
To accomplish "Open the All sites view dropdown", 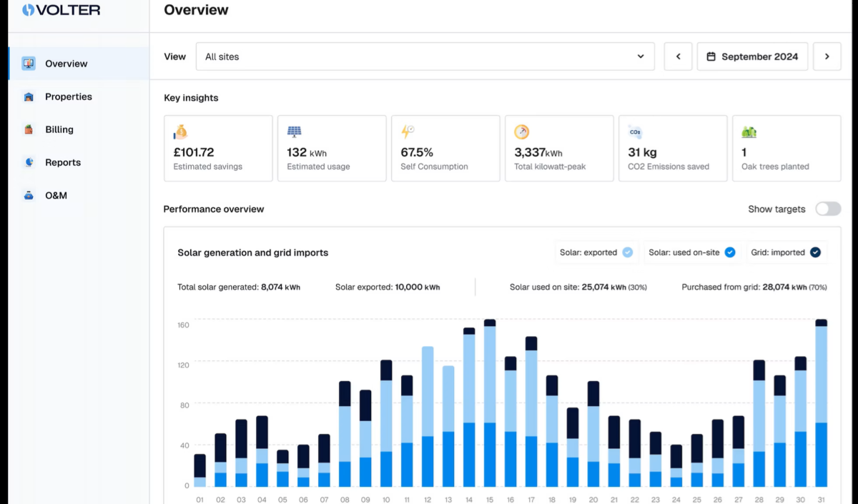I will point(425,56).
